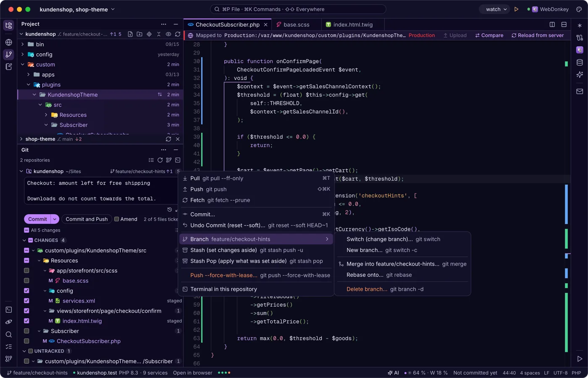This screenshot has height=378, width=588.
Task: Choose Delete branch... in the submenu
Action: (403, 289)
